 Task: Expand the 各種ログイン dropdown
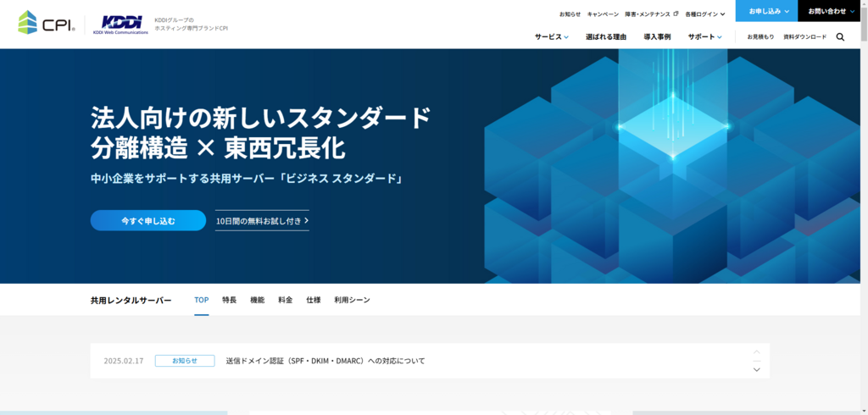pyautogui.click(x=704, y=14)
